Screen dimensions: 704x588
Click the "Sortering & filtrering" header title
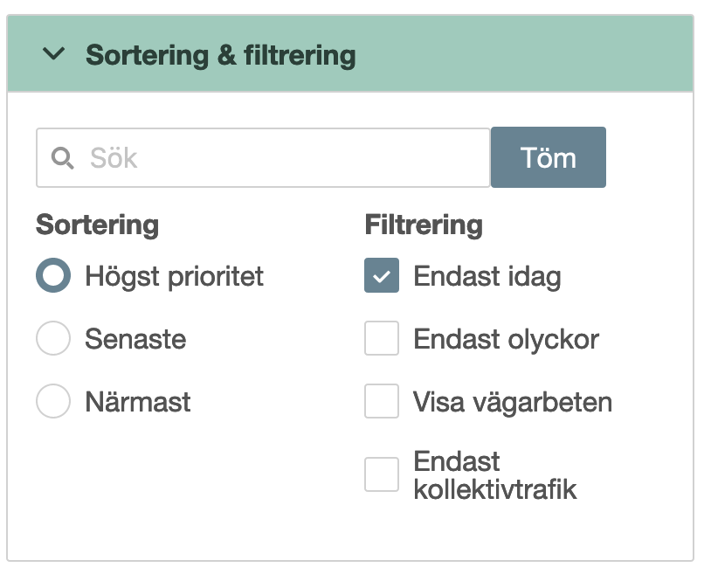(x=220, y=55)
